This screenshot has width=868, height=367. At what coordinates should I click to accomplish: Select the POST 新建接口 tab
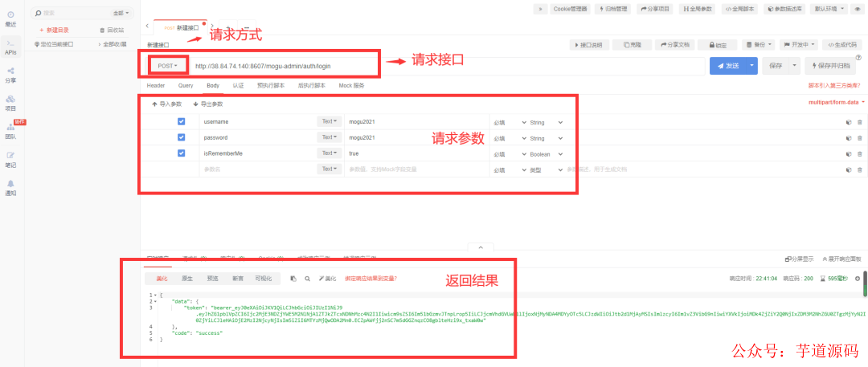pos(181,27)
